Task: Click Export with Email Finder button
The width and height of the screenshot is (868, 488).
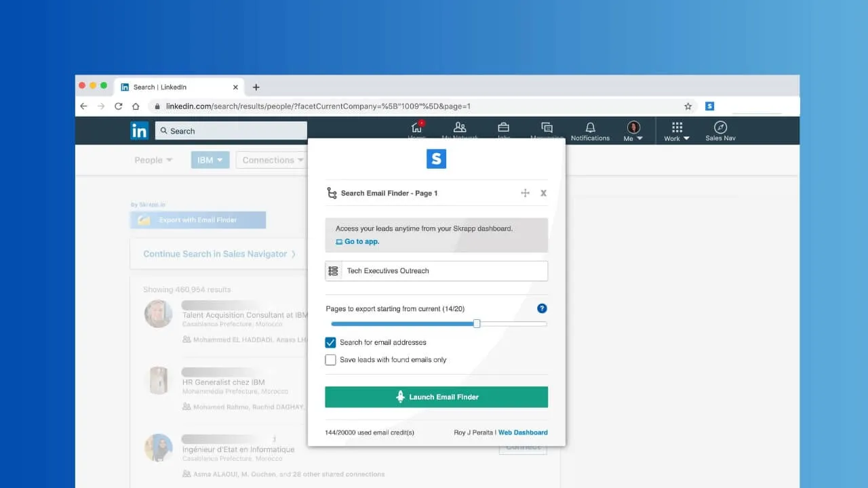Action: pyautogui.click(x=198, y=220)
